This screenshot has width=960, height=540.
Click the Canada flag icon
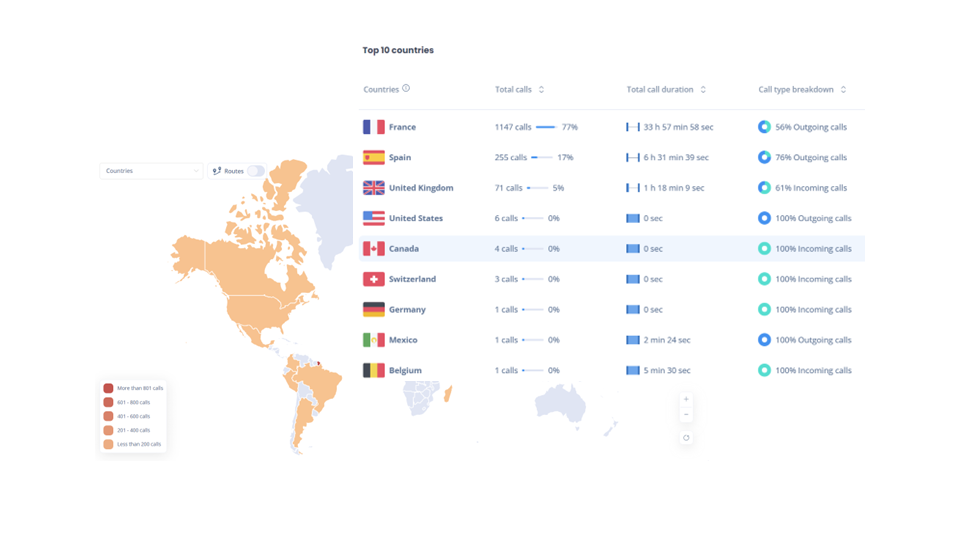(x=373, y=249)
